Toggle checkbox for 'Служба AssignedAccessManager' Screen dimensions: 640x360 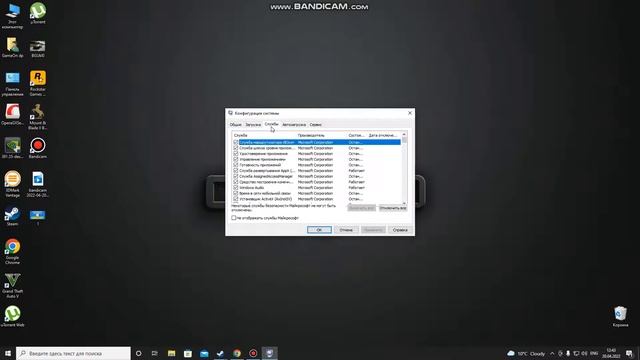[x=236, y=176]
